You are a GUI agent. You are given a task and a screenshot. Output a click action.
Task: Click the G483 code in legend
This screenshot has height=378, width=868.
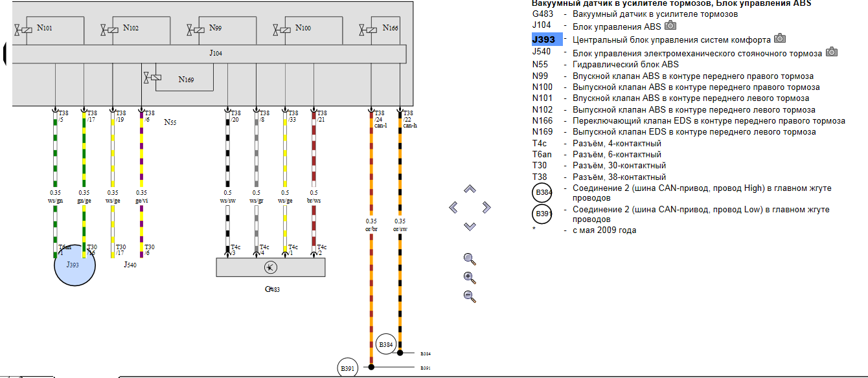542,14
